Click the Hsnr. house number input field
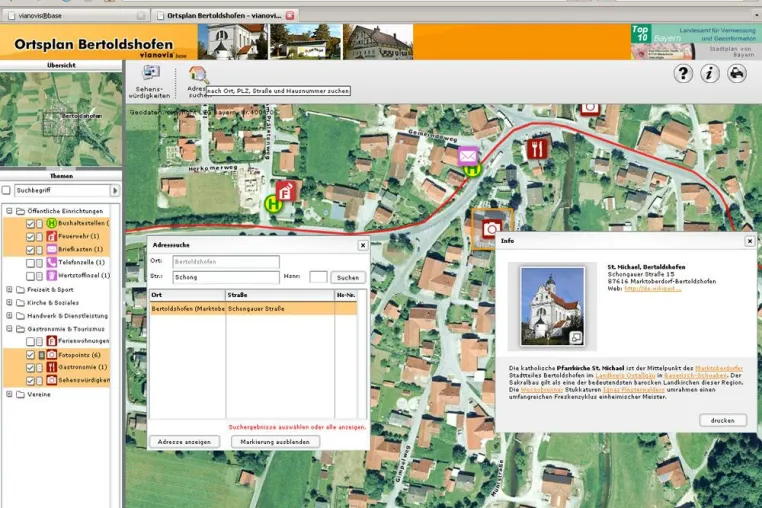Image resolution: width=762 pixels, height=508 pixels. 318,277
